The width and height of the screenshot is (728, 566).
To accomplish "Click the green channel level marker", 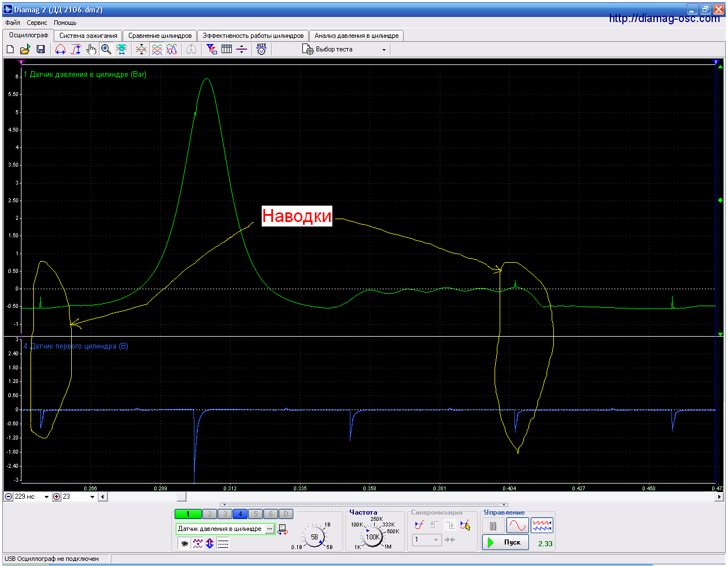I will point(720,201).
